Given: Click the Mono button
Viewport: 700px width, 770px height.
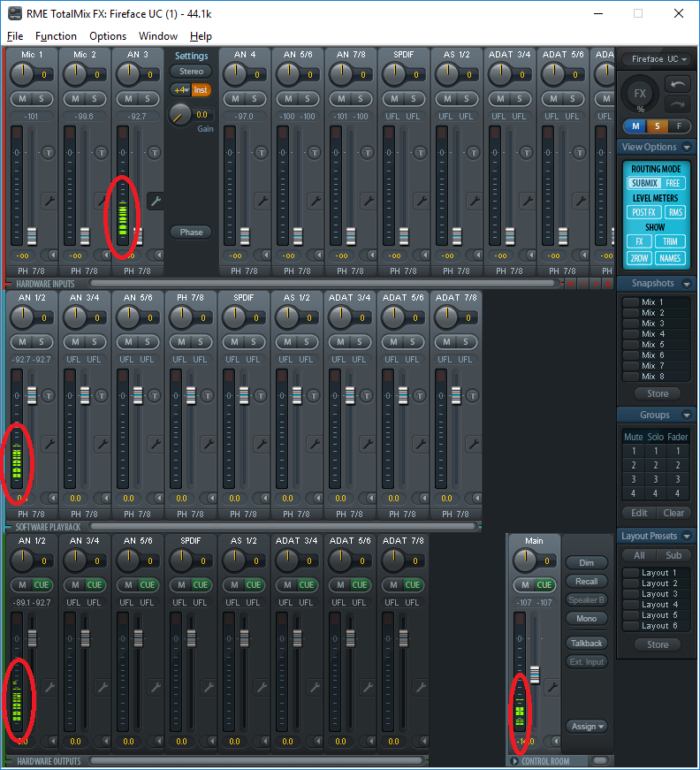Looking at the screenshot, I should [x=587, y=619].
